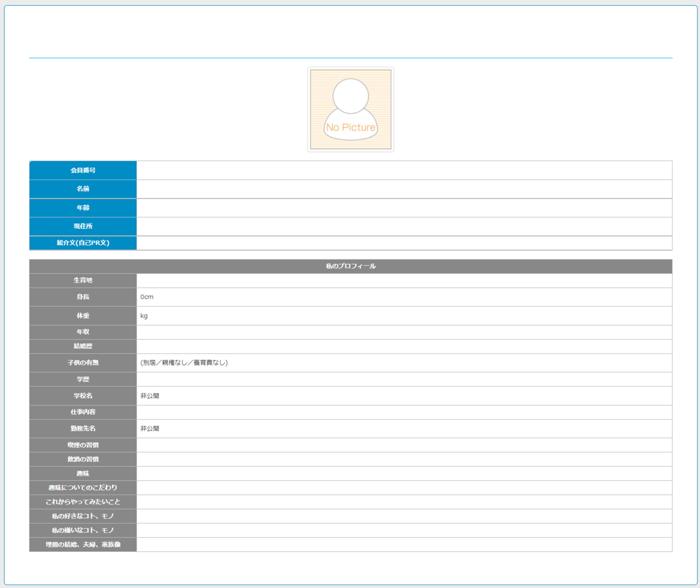Click the 仕事内容 row label
The width and height of the screenshot is (700, 588).
[83, 412]
